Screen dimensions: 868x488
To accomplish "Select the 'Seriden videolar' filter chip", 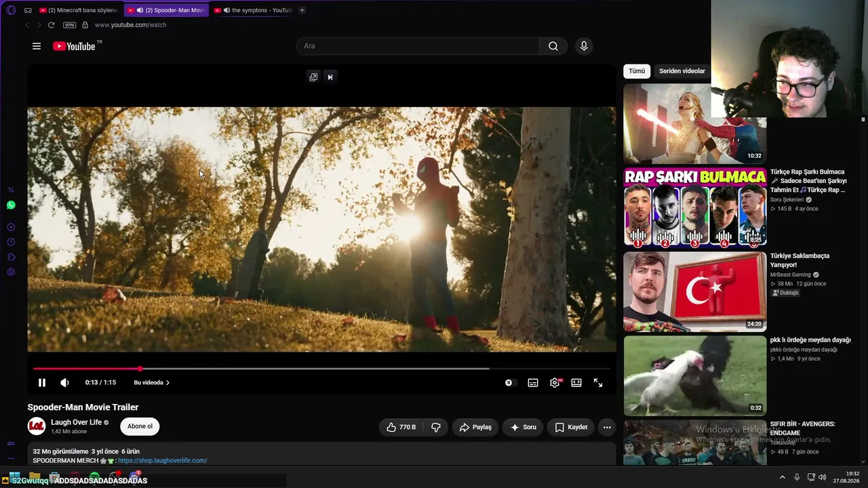I will click(682, 71).
